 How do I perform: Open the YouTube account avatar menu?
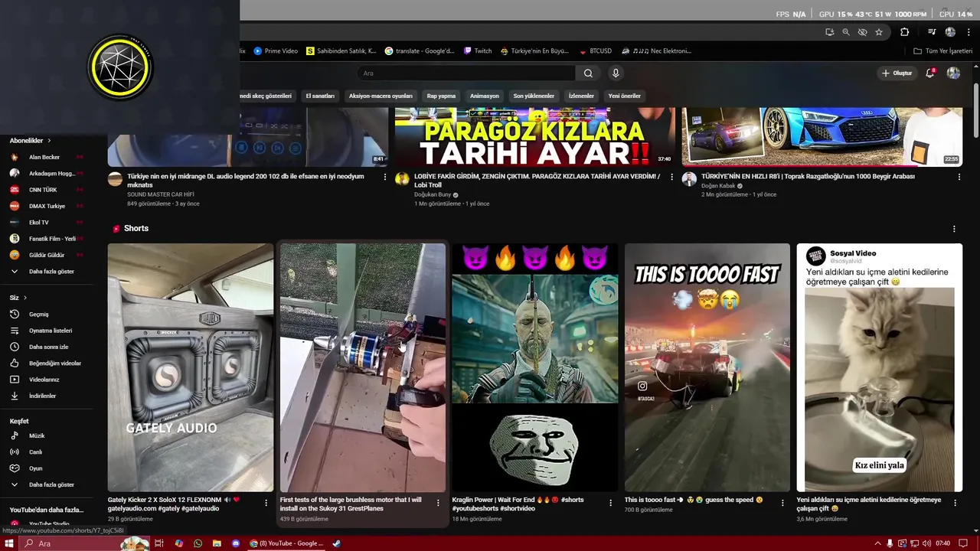(953, 73)
